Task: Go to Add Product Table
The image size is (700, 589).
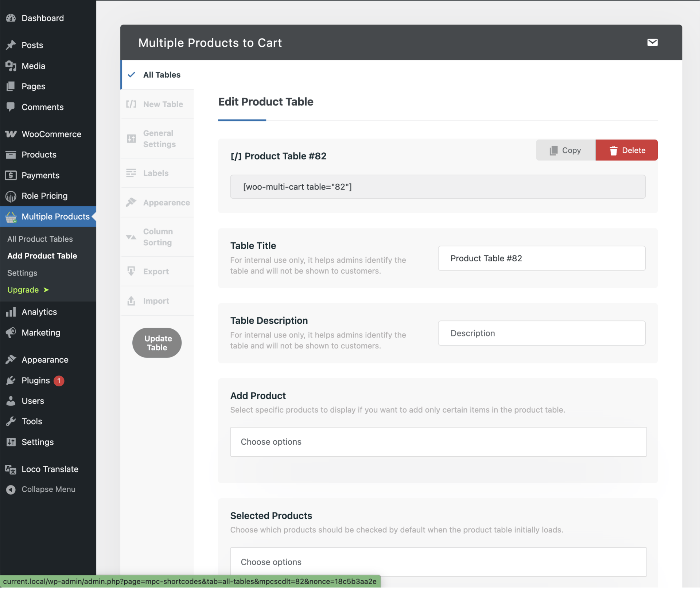Action: pyautogui.click(x=42, y=256)
